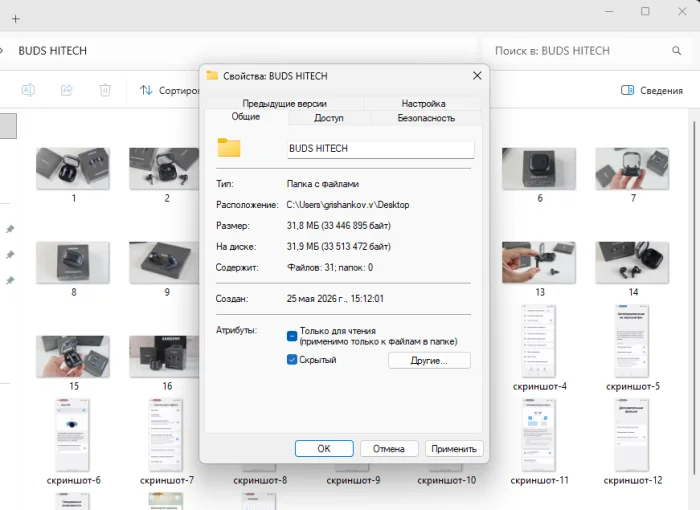Screen dimensions: 700x510
Task: Click the first pin icon in sidebar
Action: (x=10, y=229)
